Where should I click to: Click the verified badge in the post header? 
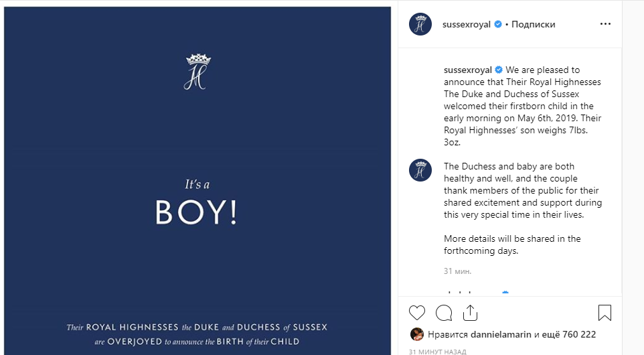498,24
